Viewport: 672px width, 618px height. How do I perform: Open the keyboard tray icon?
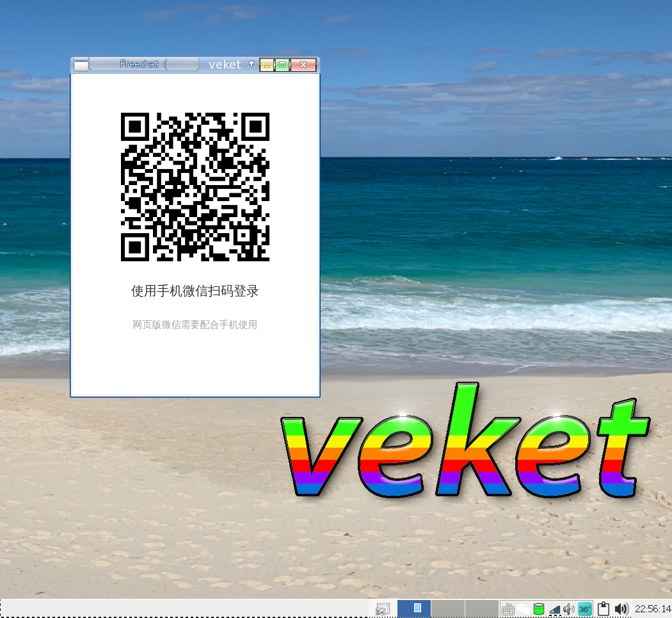pos(508,609)
